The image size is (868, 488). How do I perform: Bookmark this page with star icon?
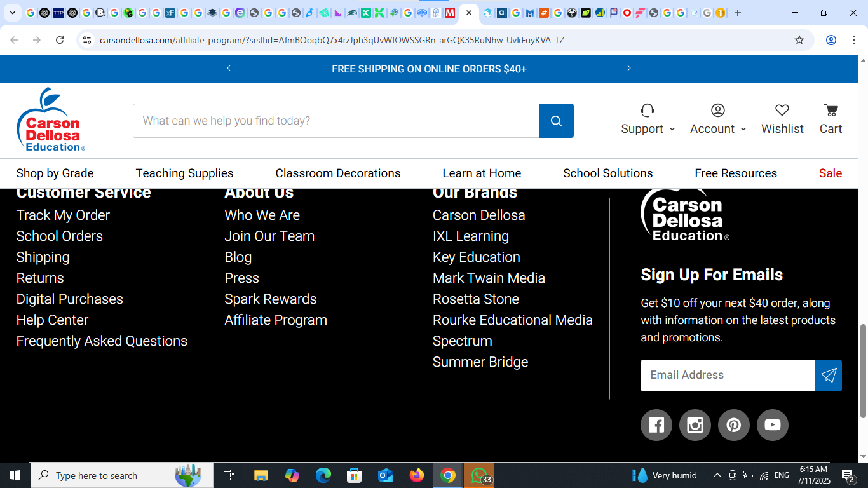coord(799,40)
